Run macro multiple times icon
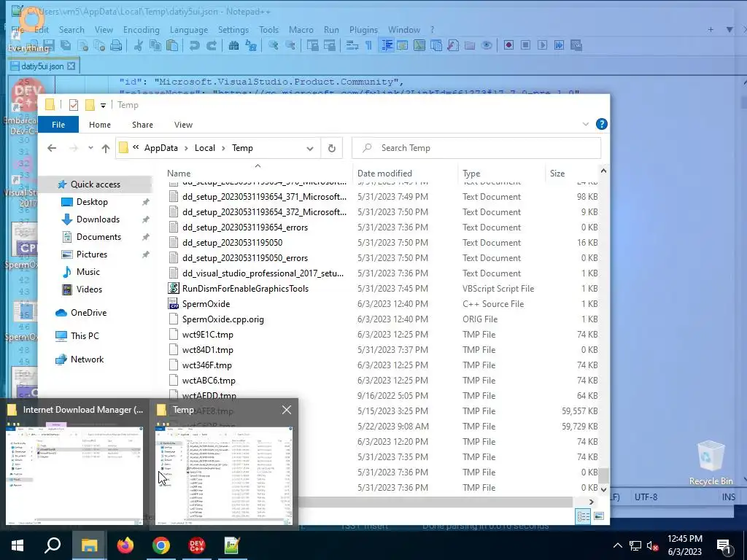The image size is (747, 560). pos(559,46)
